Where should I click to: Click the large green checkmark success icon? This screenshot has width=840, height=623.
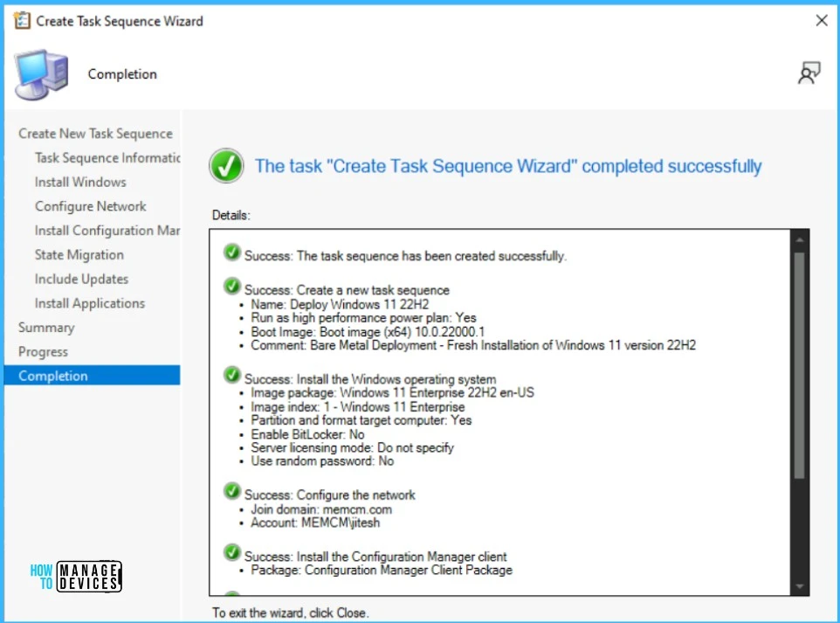tap(226, 166)
